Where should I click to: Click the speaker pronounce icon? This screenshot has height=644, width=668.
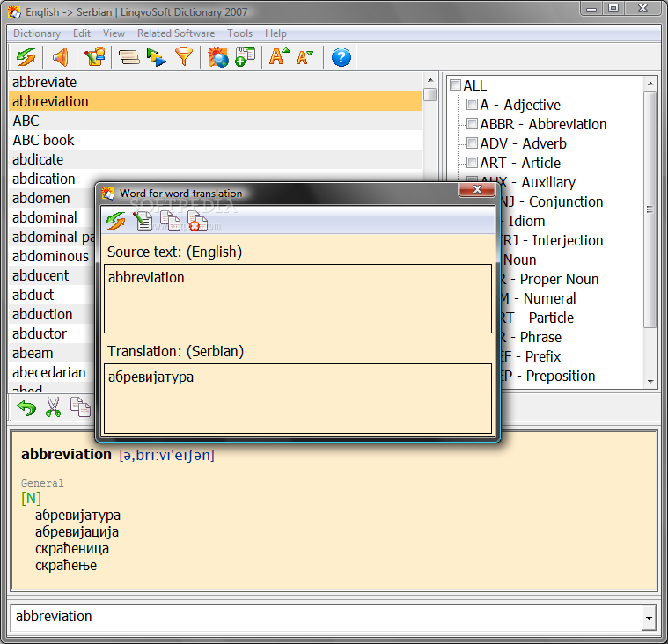60,57
